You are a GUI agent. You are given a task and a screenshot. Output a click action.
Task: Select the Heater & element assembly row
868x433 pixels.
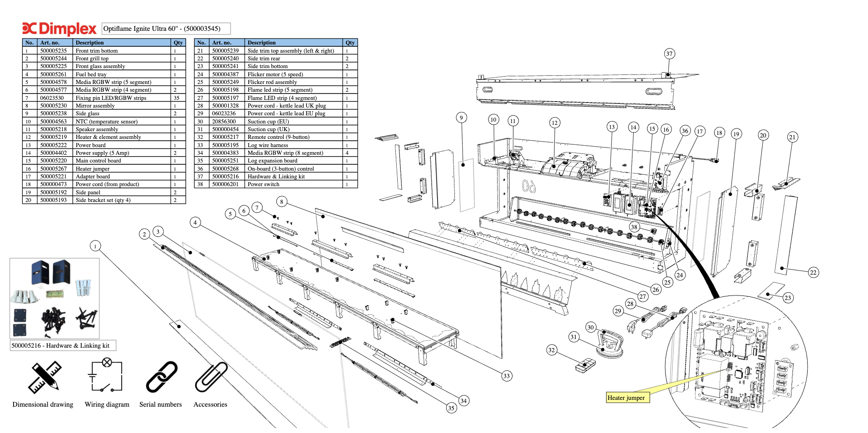click(108, 137)
